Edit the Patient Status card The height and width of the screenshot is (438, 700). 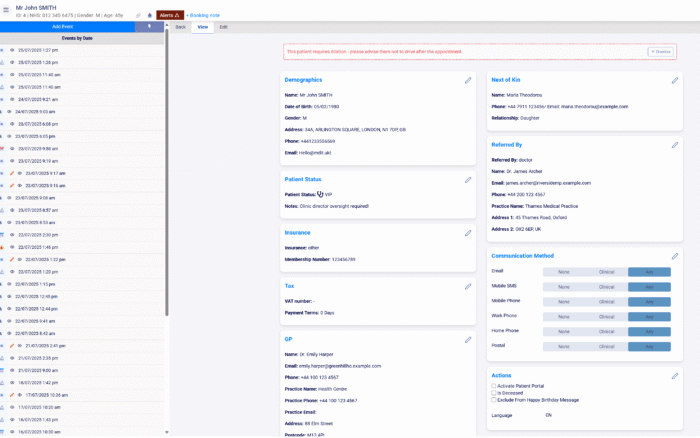click(x=468, y=180)
